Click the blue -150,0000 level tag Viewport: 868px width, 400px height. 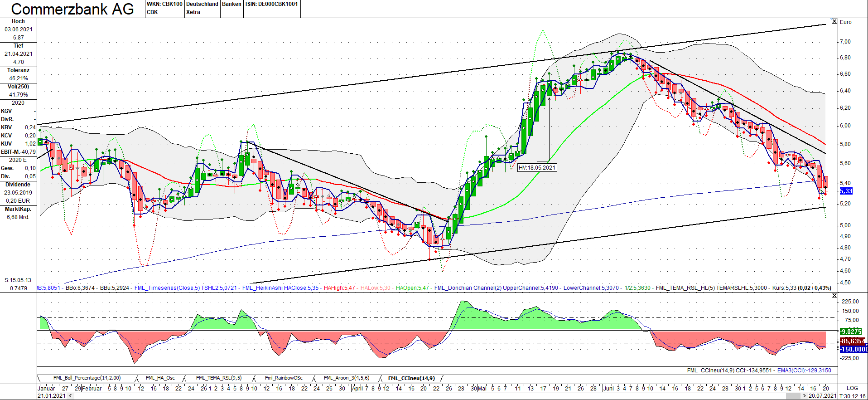click(x=854, y=349)
